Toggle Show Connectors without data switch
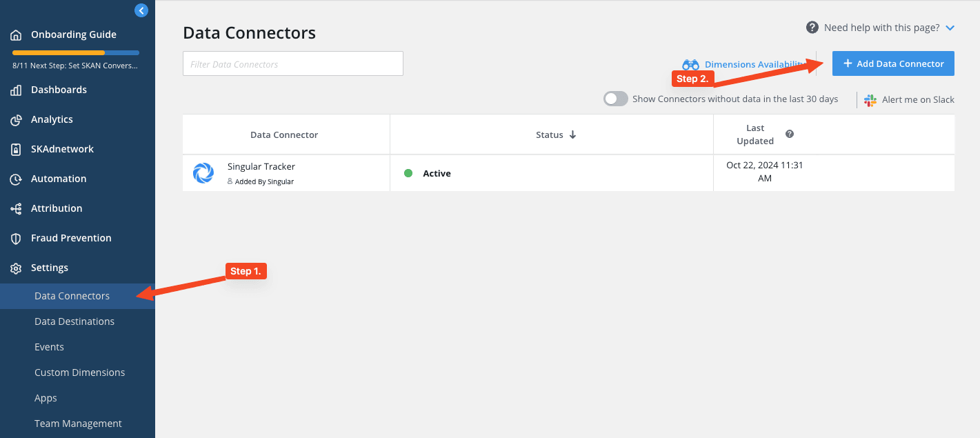The width and height of the screenshot is (980, 438). 616,99
